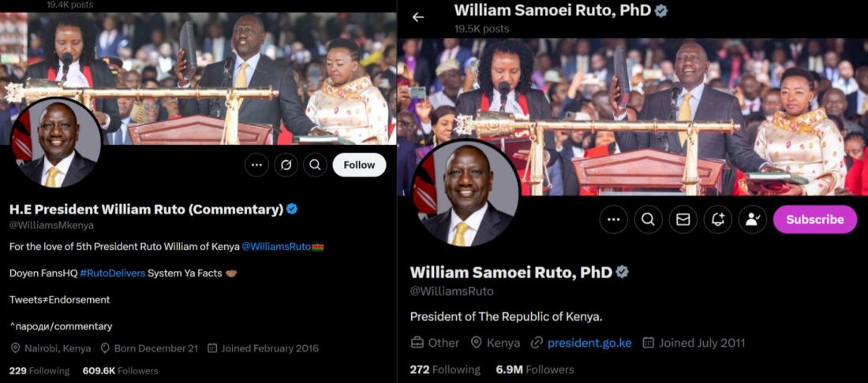Click the Grok circular icon next to Follow
Screen dimensions: 868x383
click(x=286, y=165)
